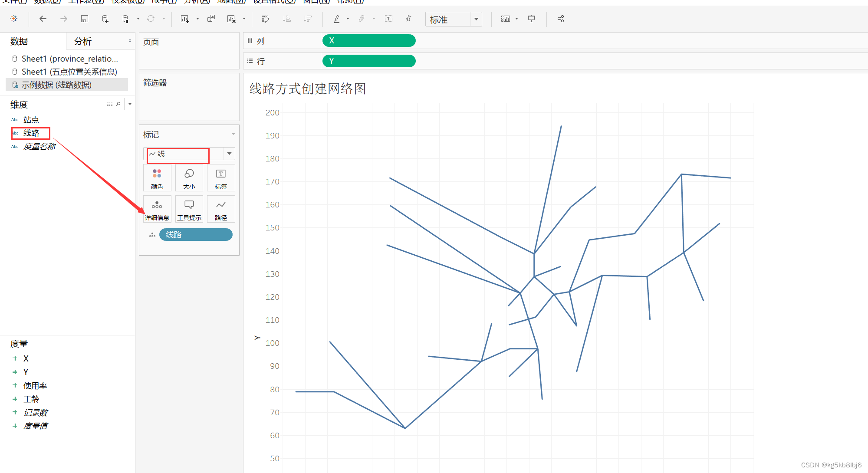Click the 工具提示 marks button
Image resolution: width=868 pixels, height=473 pixels.
[189, 210]
